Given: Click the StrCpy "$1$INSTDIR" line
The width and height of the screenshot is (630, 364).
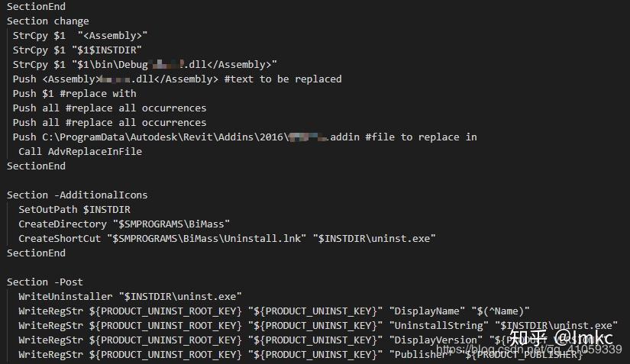Looking at the screenshot, I should (77, 50).
